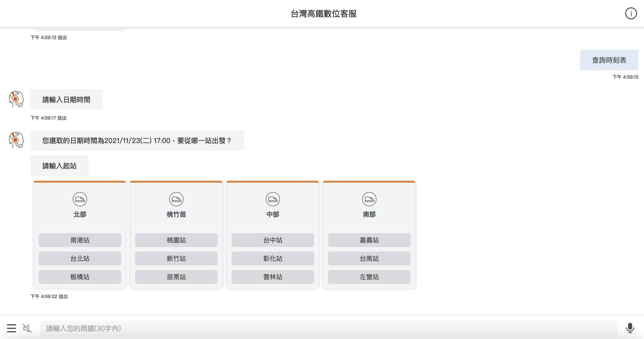This screenshot has height=339, width=644.
Task: Choose 雲林站 station button
Action: click(x=273, y=277)
